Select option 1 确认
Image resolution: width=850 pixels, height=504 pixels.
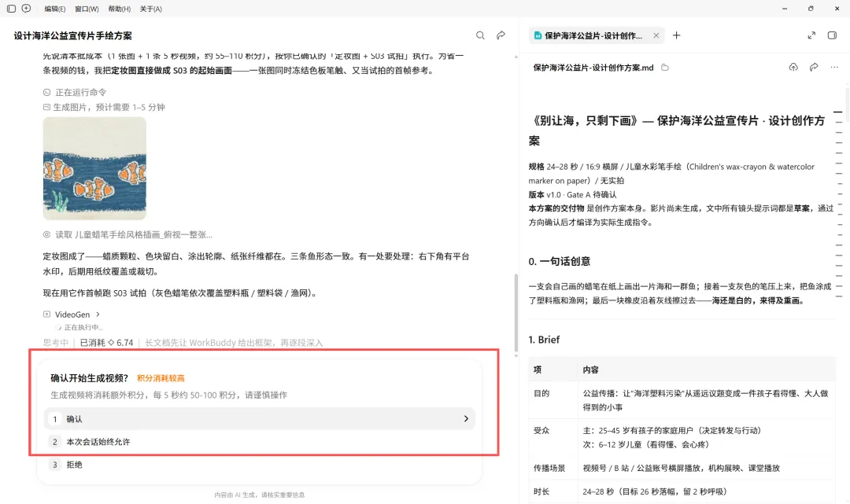click(260, 419)
